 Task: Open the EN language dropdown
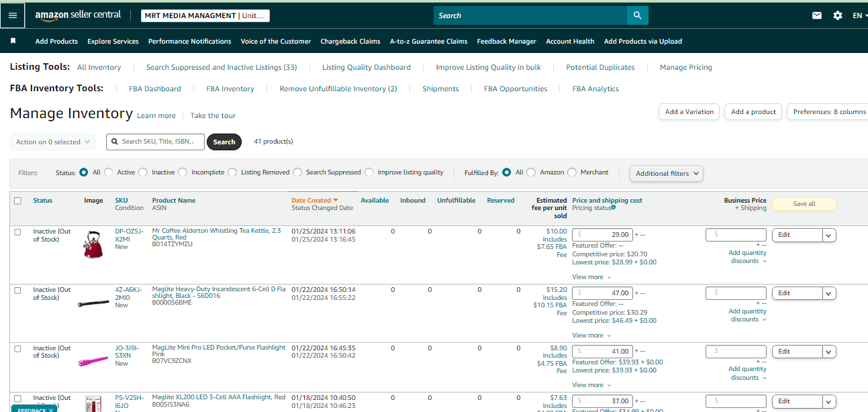pos(859,15)
